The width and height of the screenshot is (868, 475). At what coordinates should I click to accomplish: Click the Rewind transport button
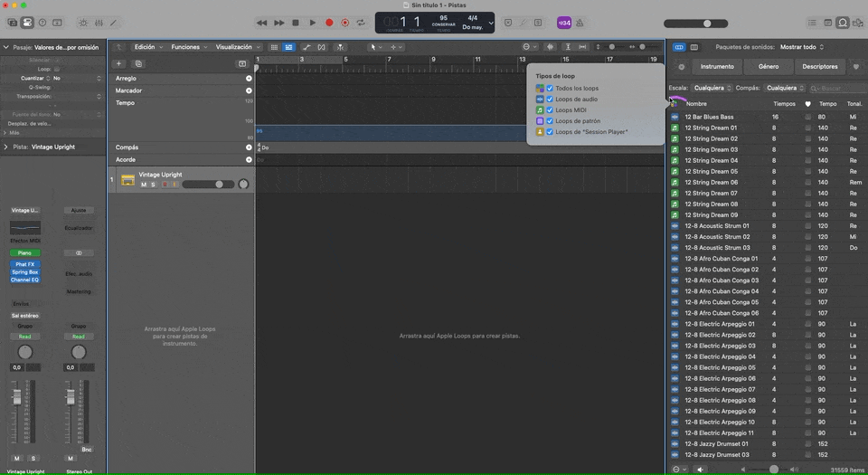(x=262, y=23)
